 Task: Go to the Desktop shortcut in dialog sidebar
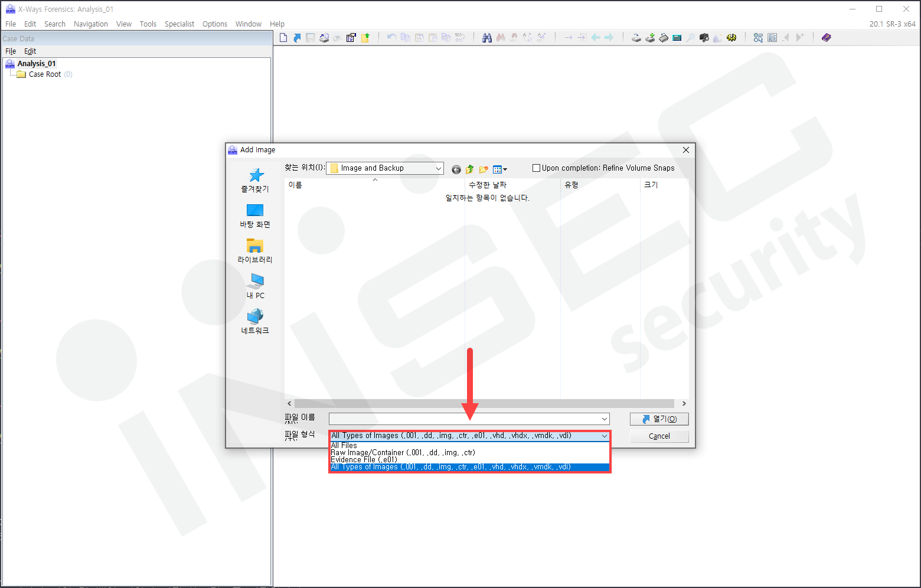pyautogui.click(x=255, y=216)
